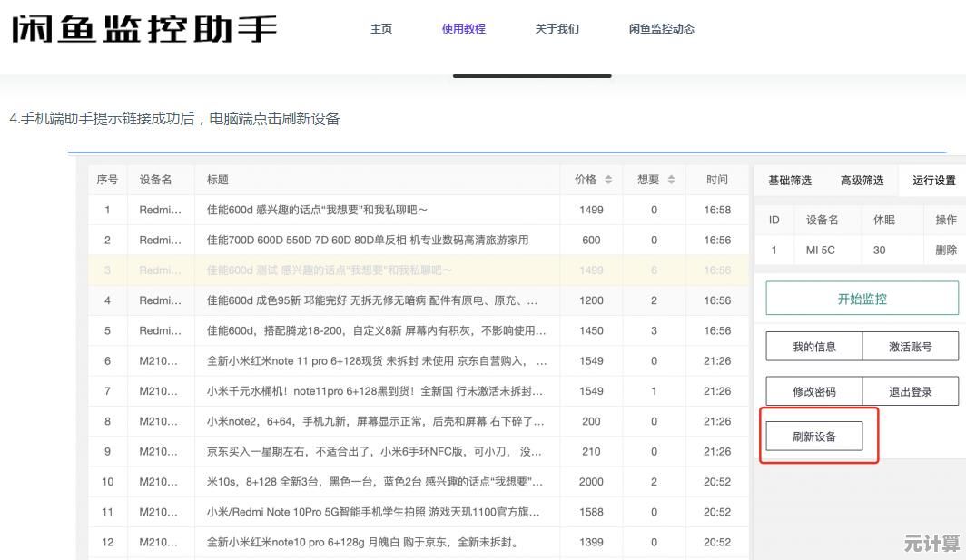Screen dimensions: 966x560
Task: Open the 主页 navigation menu item
Action: click(381, 29)
